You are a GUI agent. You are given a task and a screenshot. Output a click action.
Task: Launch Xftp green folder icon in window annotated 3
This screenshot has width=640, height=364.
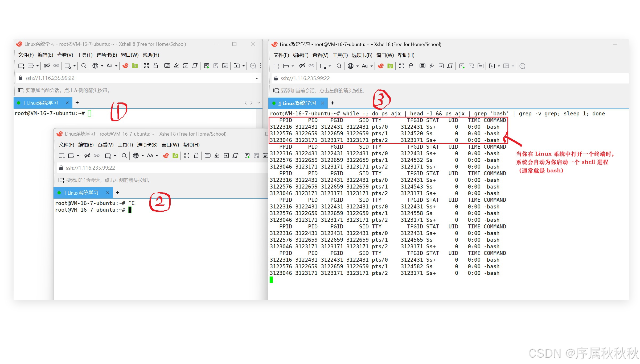point(390,66)
